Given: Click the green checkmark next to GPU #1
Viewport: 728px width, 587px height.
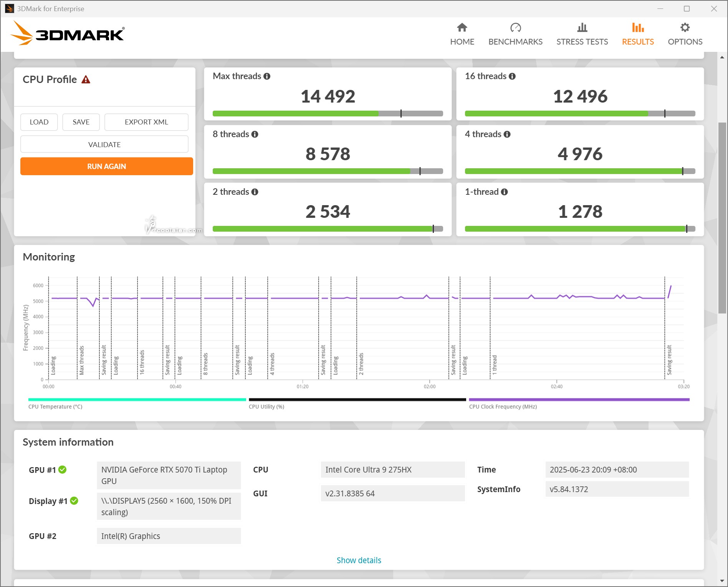Looking at the screenshot, I should tap(63, 469).
